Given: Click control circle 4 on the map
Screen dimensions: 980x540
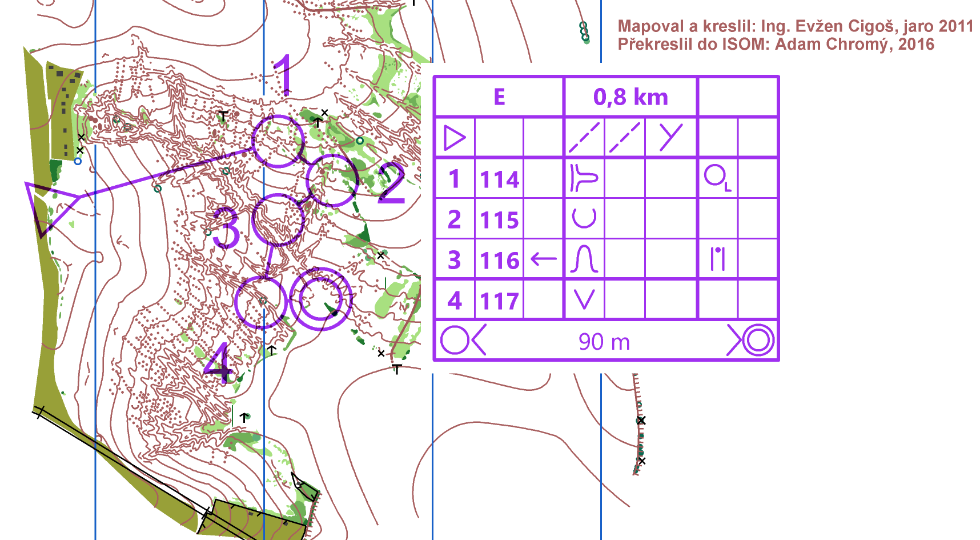Looking at the screenshot, I should point(261,302).
